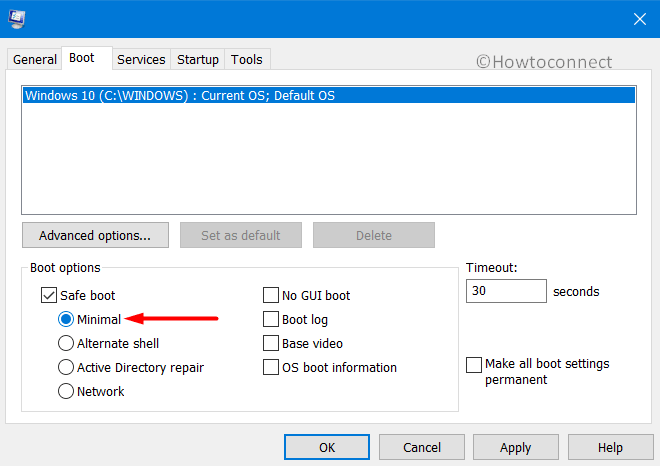
Task: Open the Tools tab
Action: pos(247,59)
